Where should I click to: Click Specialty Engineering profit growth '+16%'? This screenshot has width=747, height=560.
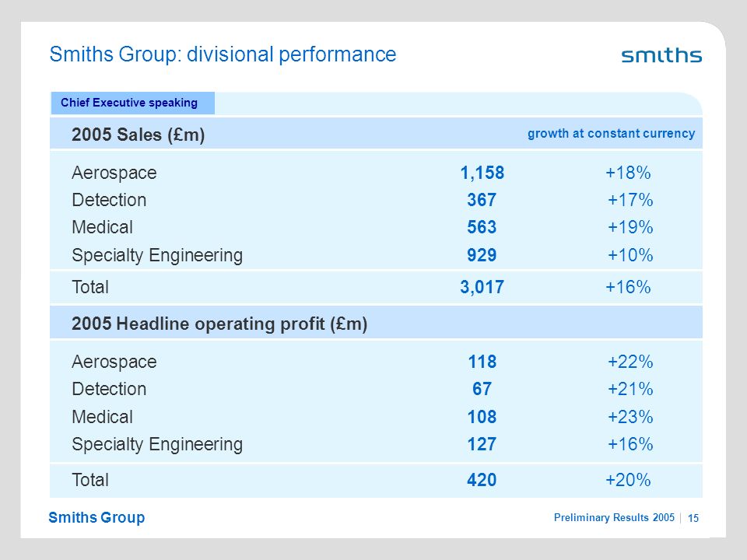point(630,444)
